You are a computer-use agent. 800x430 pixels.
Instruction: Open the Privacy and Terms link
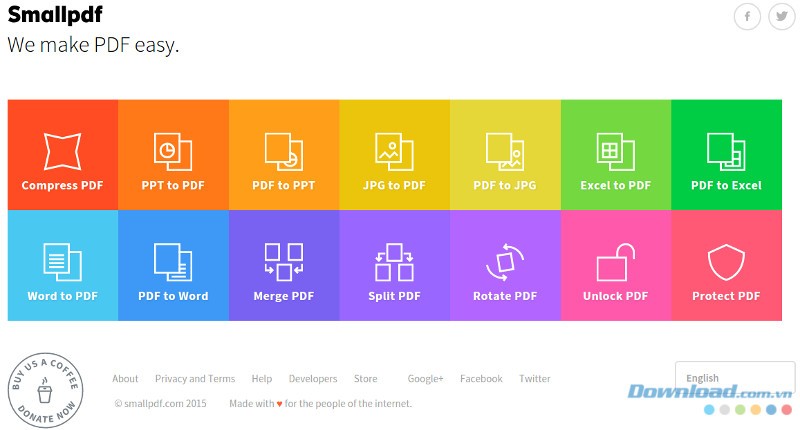pyautogui.click(x=195, y=379)
